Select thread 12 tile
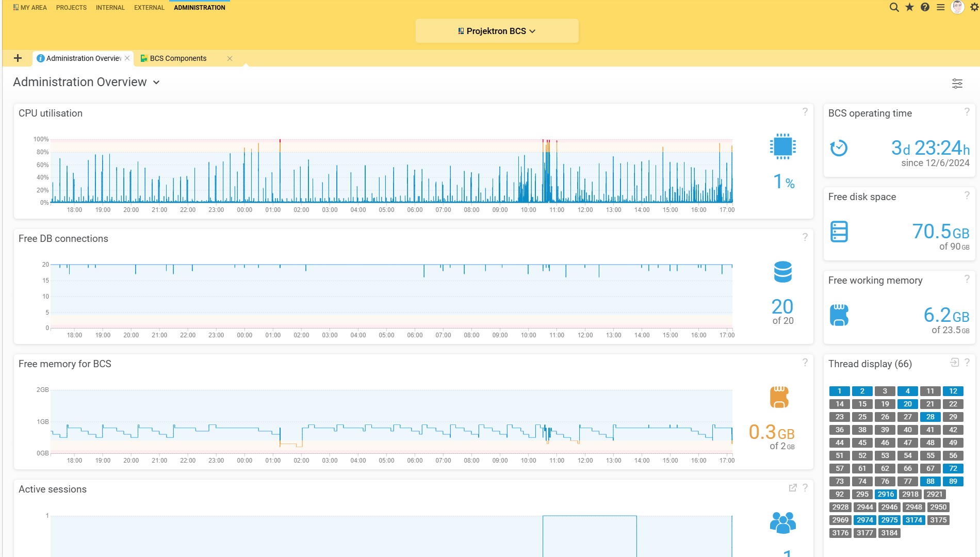The height and width of the screenshot is (557, 980). point(953,391)
